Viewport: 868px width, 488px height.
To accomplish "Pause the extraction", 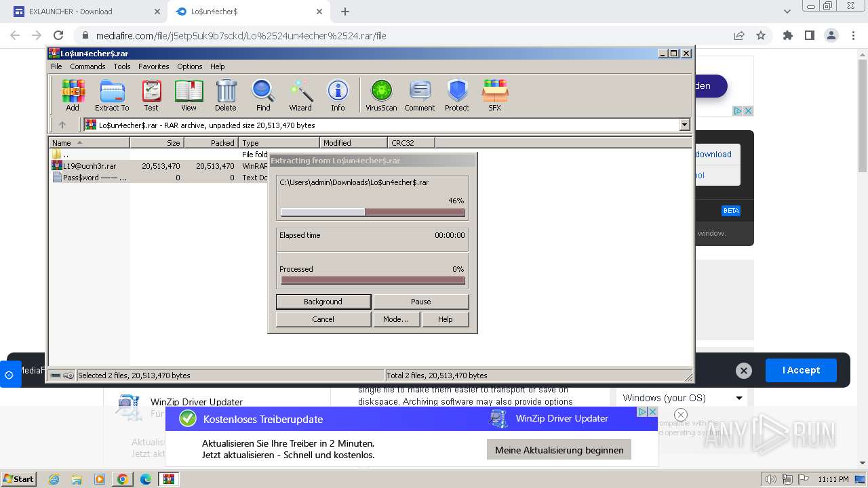I will pyautogui.click(x=421, y=302).
